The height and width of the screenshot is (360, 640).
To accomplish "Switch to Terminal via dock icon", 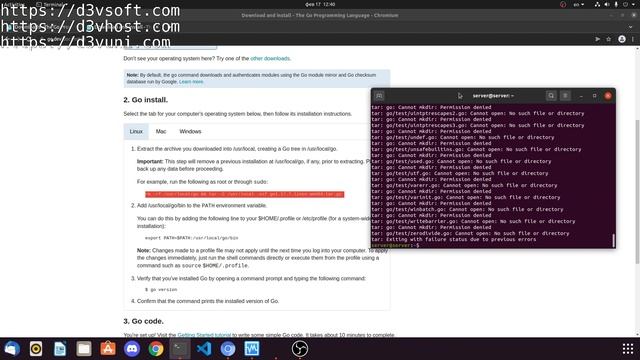I will 180,349.
